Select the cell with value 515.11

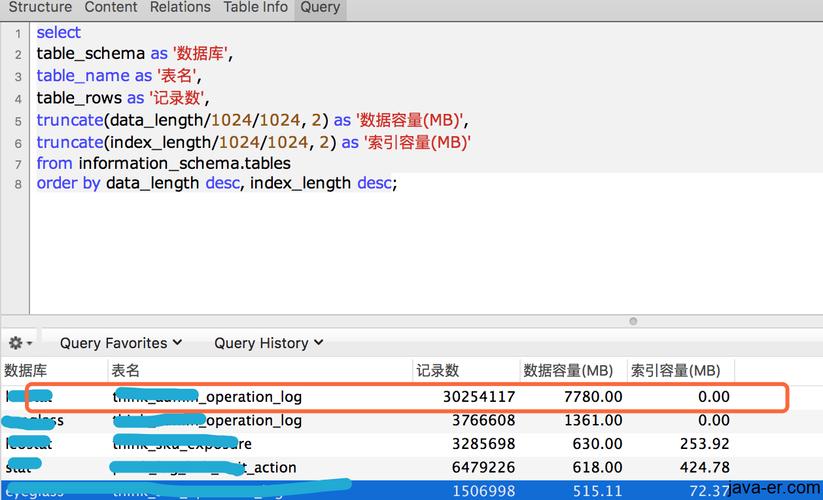tap(597, 491)
